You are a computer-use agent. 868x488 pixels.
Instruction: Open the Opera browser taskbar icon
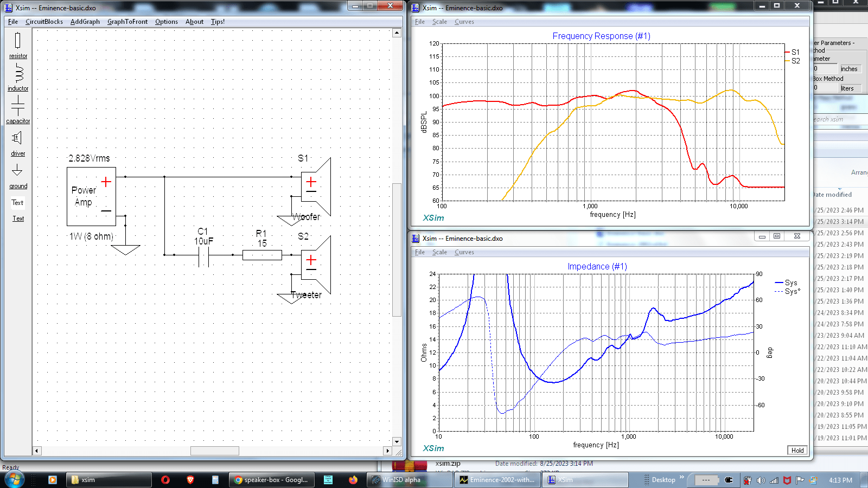165,480
